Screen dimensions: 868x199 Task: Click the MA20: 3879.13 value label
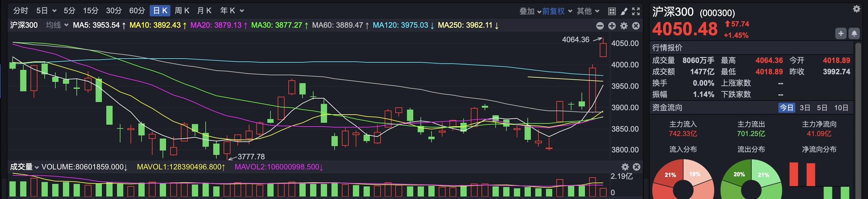click(x=219, y=25)
